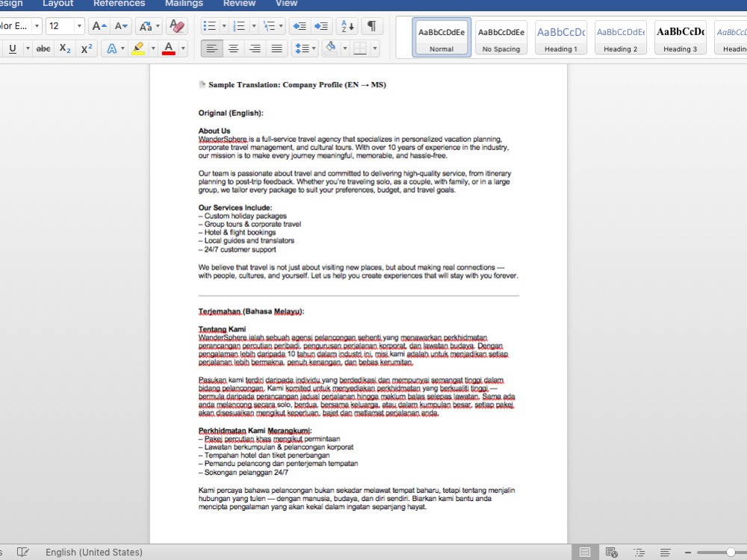The height and width of the screenshot is (560, 747).
Task: Click the shading paint bucket icon
Action: tap(331, 49)
